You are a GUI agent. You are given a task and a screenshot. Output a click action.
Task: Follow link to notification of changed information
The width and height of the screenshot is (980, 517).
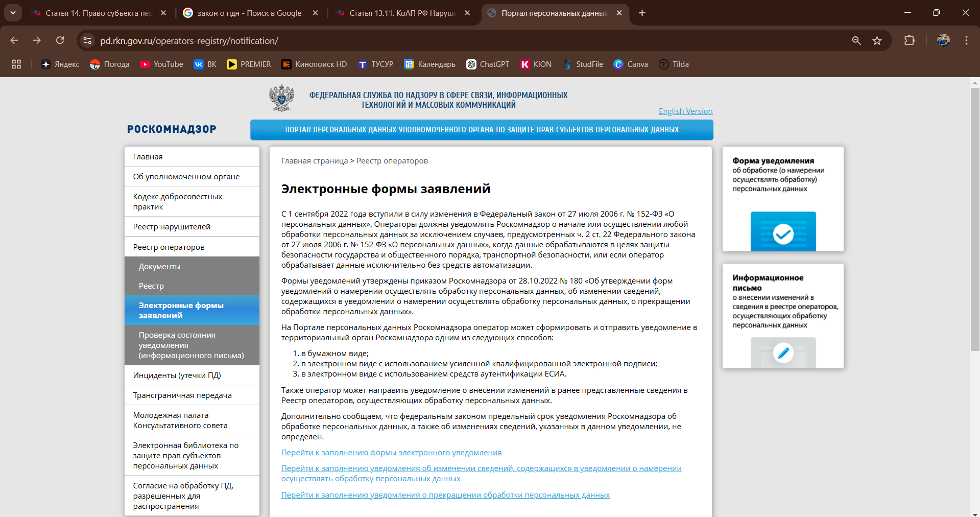[481, 474]
